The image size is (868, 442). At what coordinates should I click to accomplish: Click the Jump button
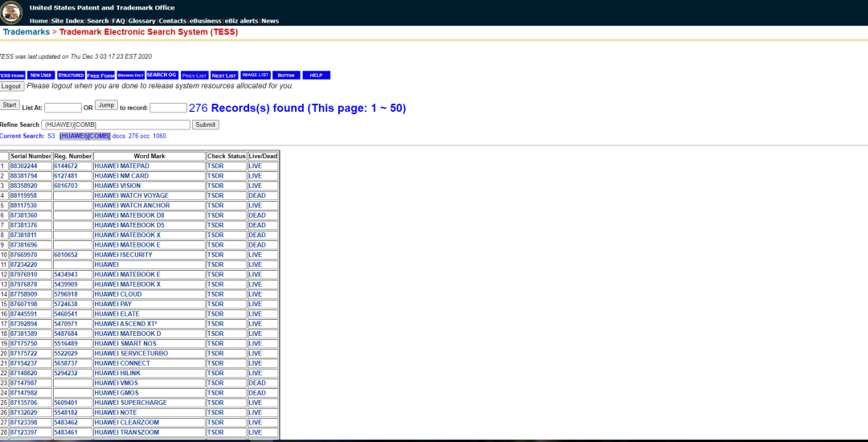pyautogui.click(x=106, y=105)
